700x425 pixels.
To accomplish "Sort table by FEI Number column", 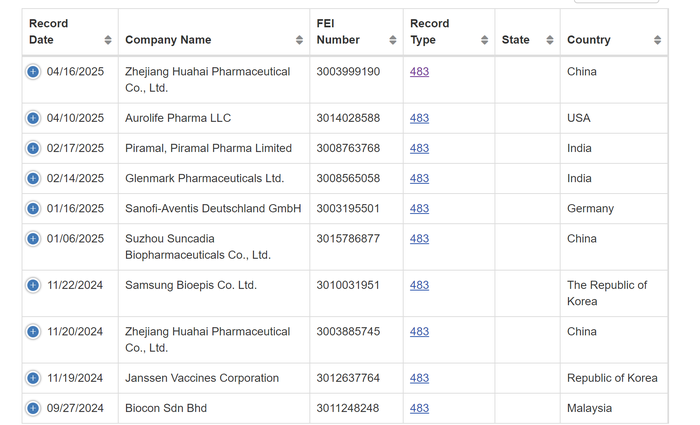I will (x=392, y=40).
